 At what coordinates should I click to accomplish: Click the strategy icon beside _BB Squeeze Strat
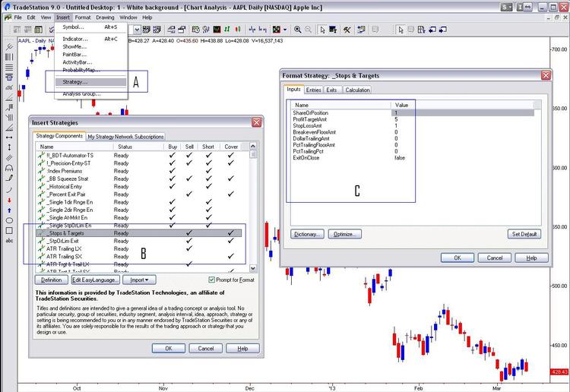pyautogui.click(x=41, y=179)
